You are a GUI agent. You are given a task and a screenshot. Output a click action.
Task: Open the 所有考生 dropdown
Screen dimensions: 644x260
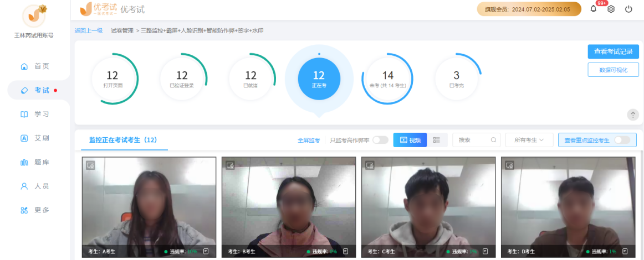coord(529,140)
